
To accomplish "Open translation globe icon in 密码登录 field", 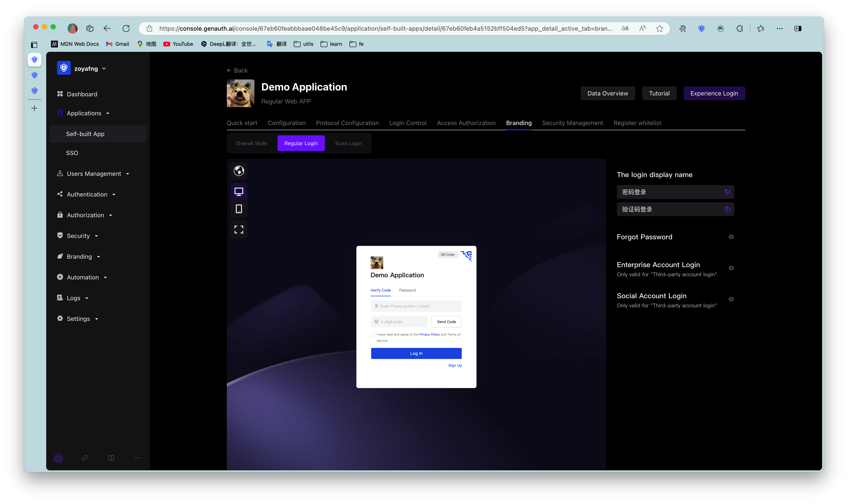I will 727,192.
